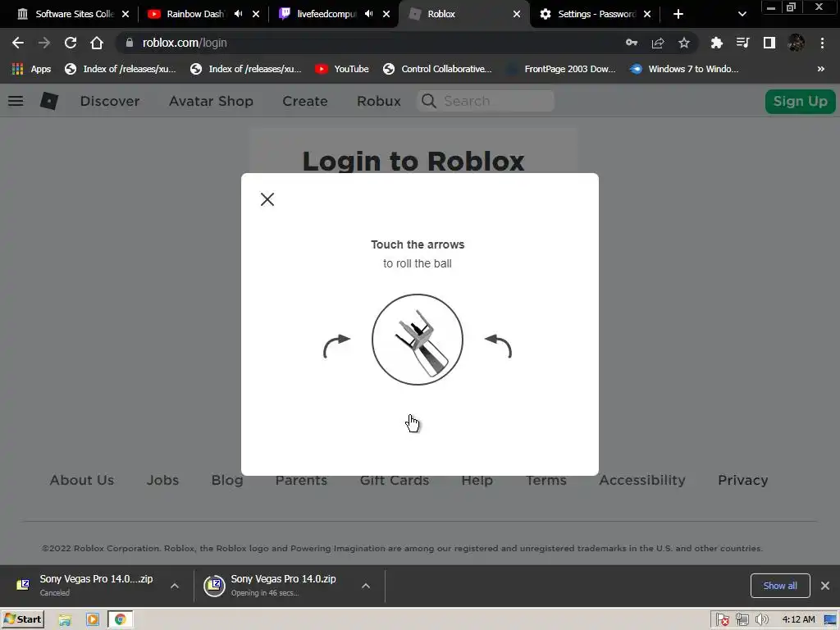Open the YouTube bookmark
Screen dimensions: 840x630
342,69
